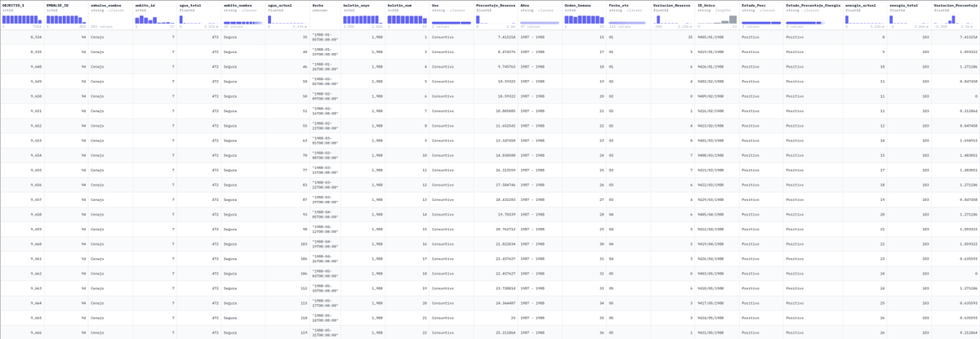The width and height of the screenshot is (980, 339).
Task: Click the OBJECTID_1 histogram bars
Action: click(x=21, y=20)
